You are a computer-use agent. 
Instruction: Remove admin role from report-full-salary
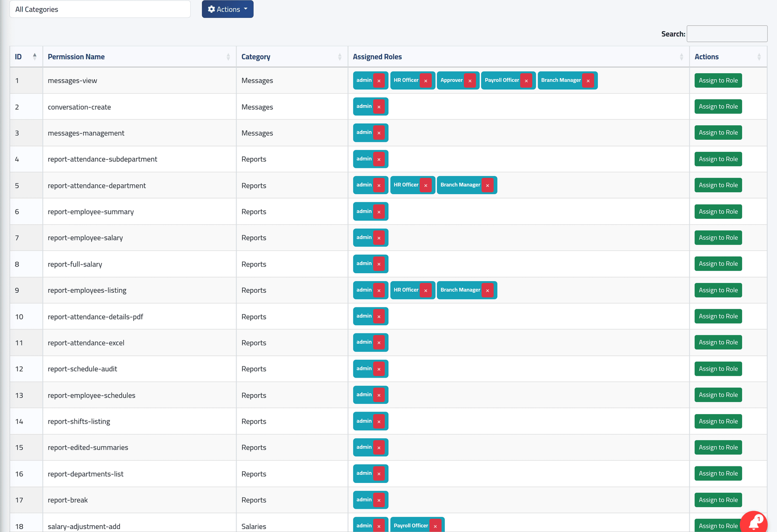click(x=379, y=264)
